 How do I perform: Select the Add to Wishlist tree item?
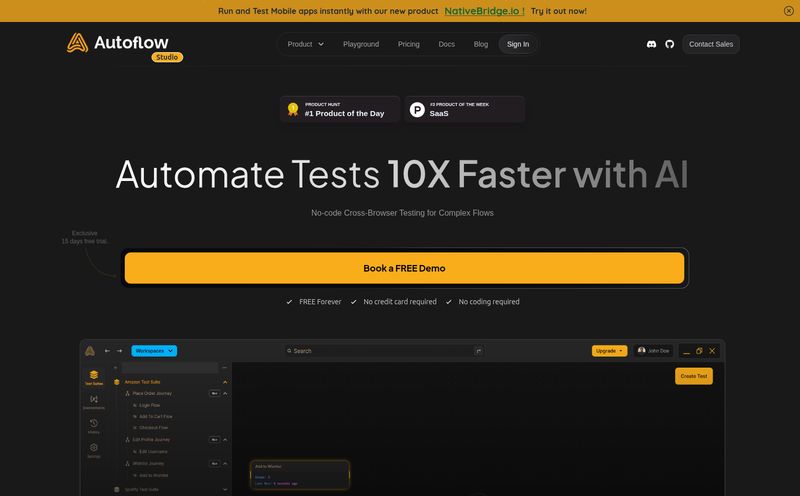[x=151, y=475]
